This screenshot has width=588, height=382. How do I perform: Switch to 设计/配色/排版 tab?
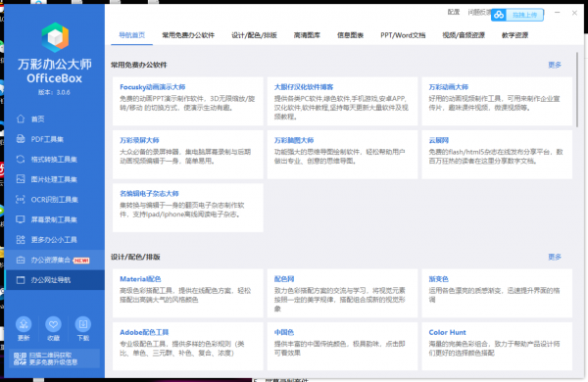(x=254, y=35)
